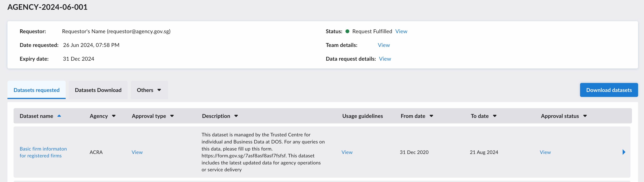Open the Data request details View link
Screen dimensions: 644x182
[x=385, y=59]
